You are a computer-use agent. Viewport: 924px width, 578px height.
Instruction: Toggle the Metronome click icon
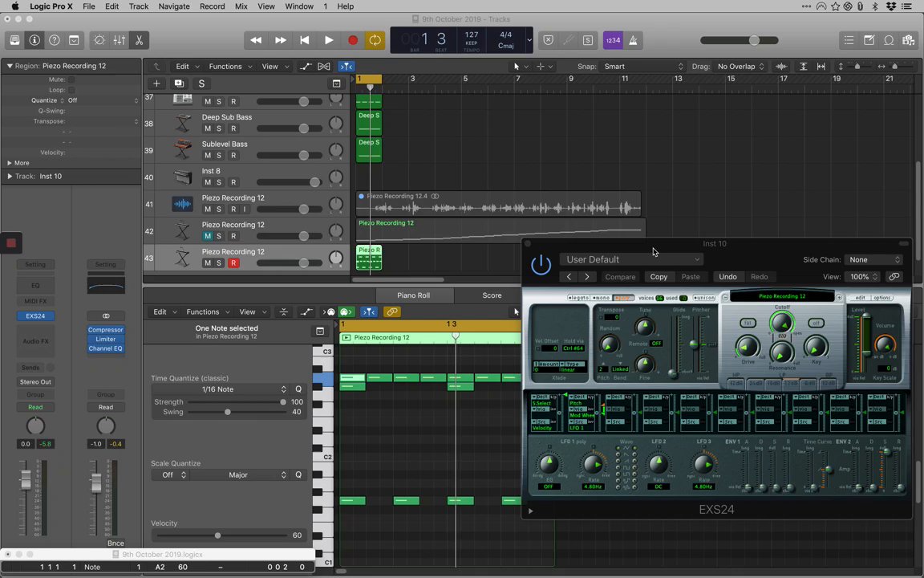point(633,40)
